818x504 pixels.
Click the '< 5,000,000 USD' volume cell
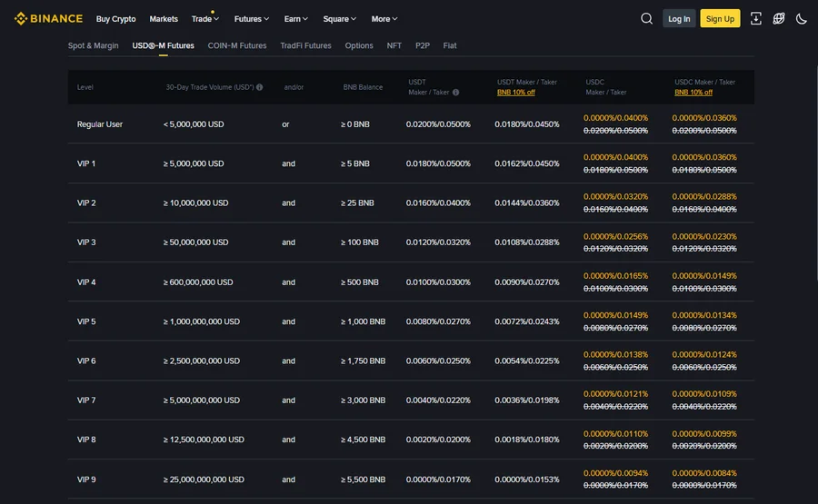click(194, 124)
